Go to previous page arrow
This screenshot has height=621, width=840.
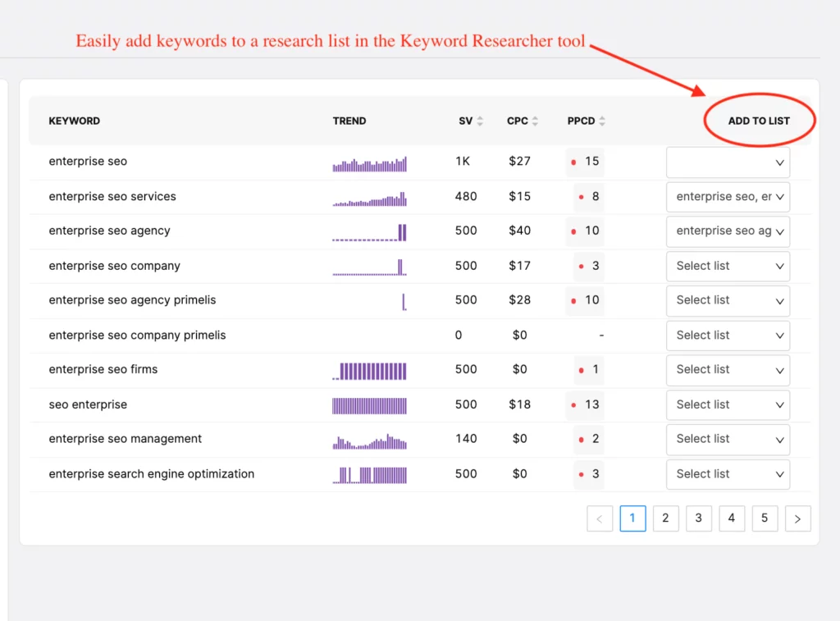[600, 518]
